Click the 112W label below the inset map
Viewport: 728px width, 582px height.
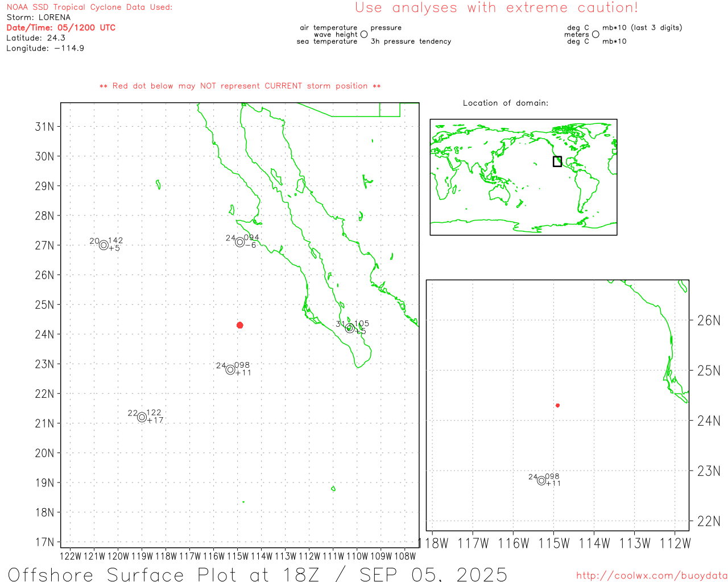pyautogui.click(x=675, y=543)
